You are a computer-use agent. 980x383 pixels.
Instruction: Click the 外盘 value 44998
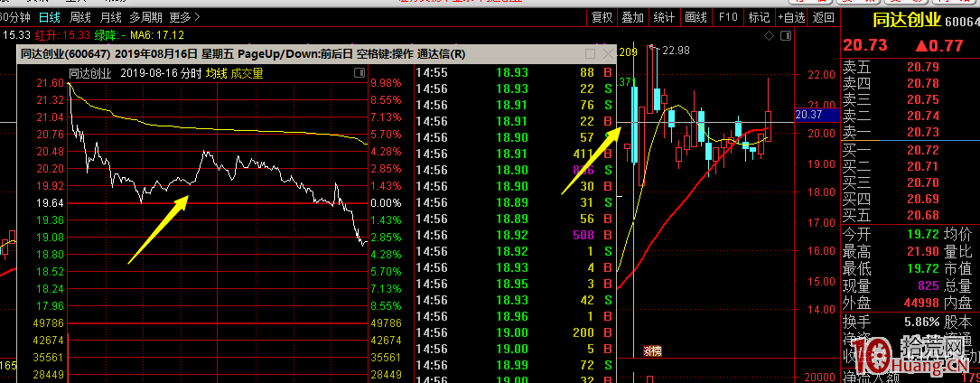[x=921, y=304]
